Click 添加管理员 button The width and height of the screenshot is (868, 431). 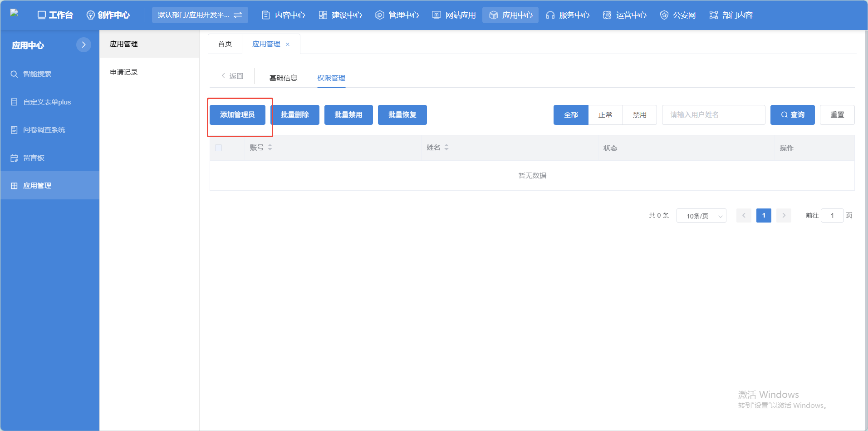tap(237, 115)
